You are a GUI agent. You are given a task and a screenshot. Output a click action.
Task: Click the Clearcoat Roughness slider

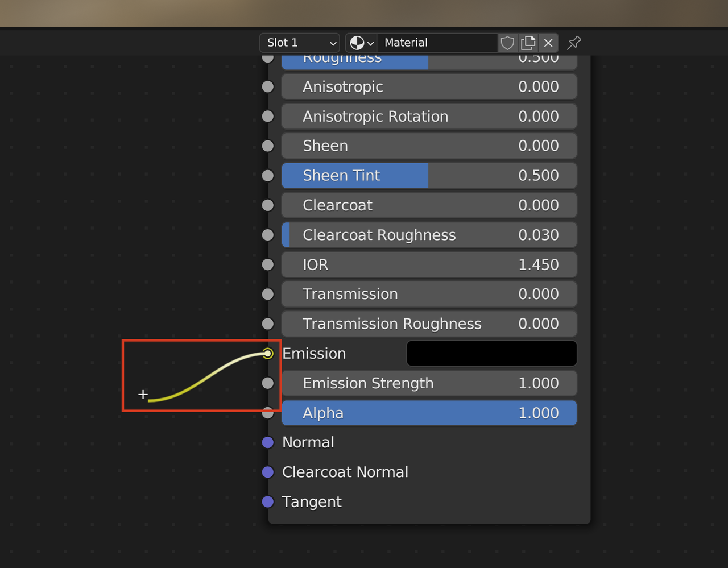tap(429, 235)
